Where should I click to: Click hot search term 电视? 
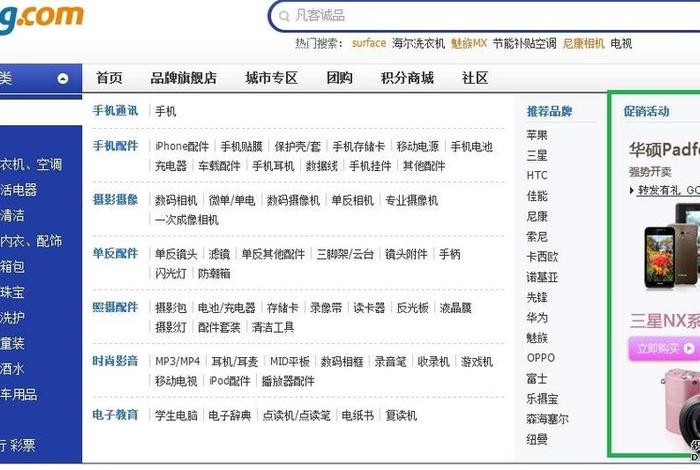pyautogui.click(x=621, y=43)
